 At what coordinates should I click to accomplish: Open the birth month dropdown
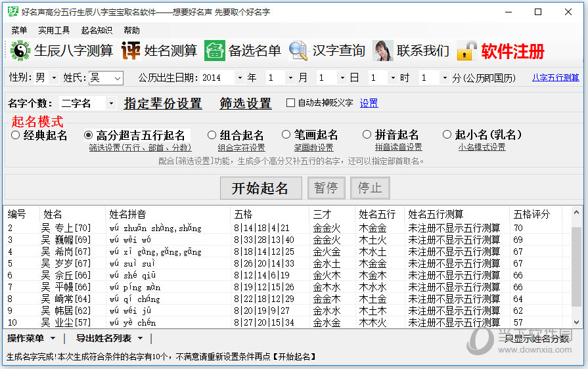coord(290,78)
